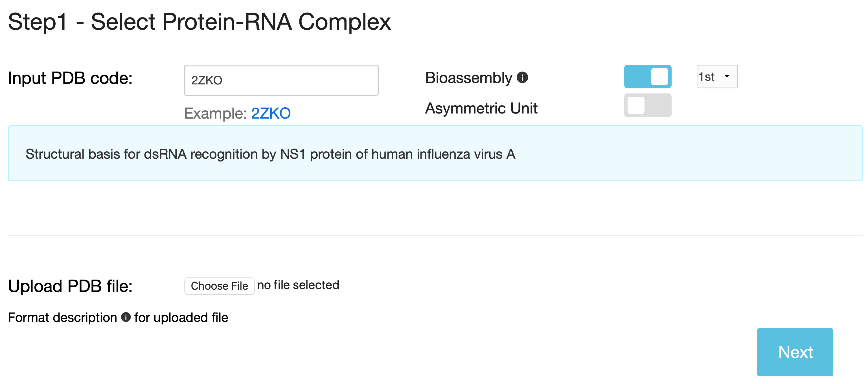
Task: Click the Asymmetric Unit label text
Action: tap(481, 108)
